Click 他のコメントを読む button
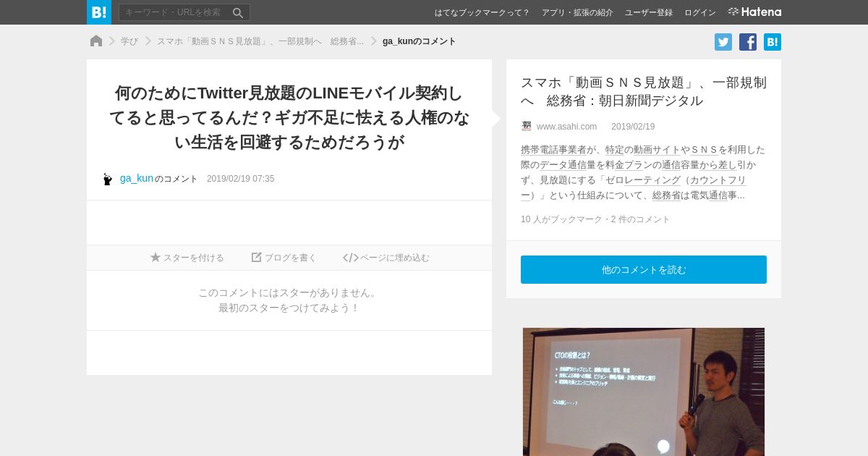This screenshot has width=868, height=456. point(644,269)
